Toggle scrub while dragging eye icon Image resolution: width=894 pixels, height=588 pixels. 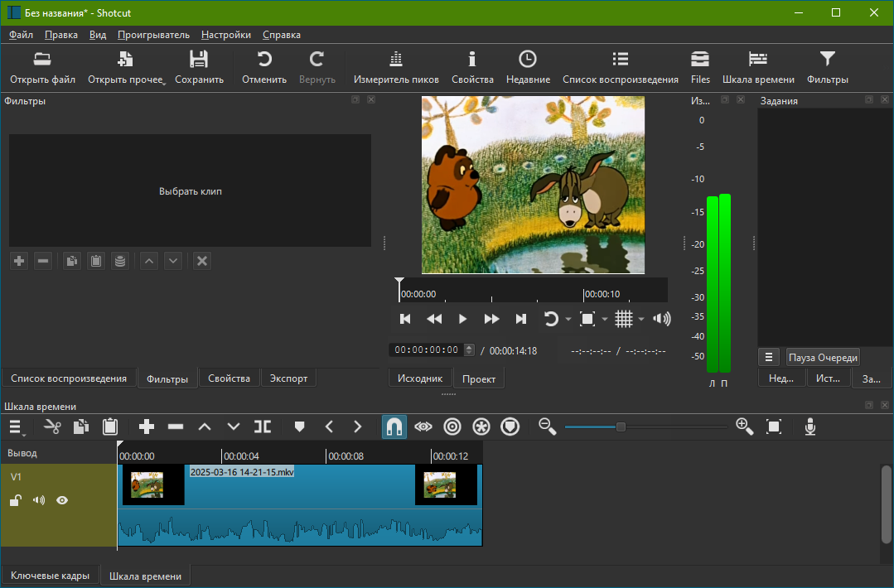(423, 427)
